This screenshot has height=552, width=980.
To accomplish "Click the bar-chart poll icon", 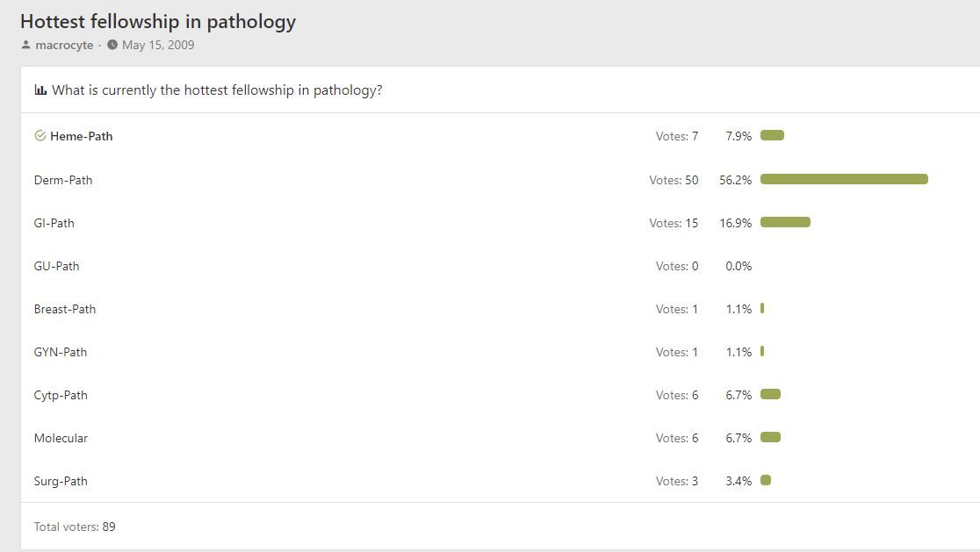I will (x=40, y=90).
